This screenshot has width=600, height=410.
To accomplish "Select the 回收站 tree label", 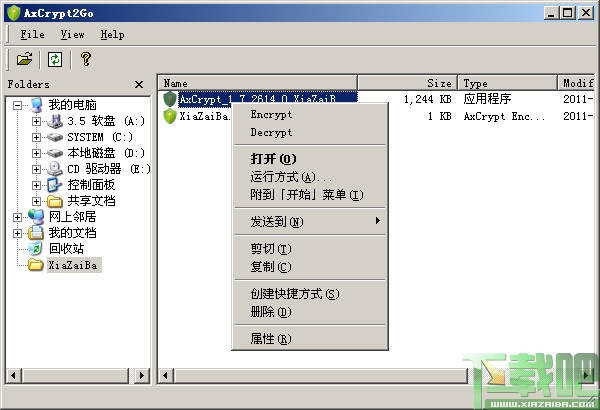I will [x=67, y=249].
